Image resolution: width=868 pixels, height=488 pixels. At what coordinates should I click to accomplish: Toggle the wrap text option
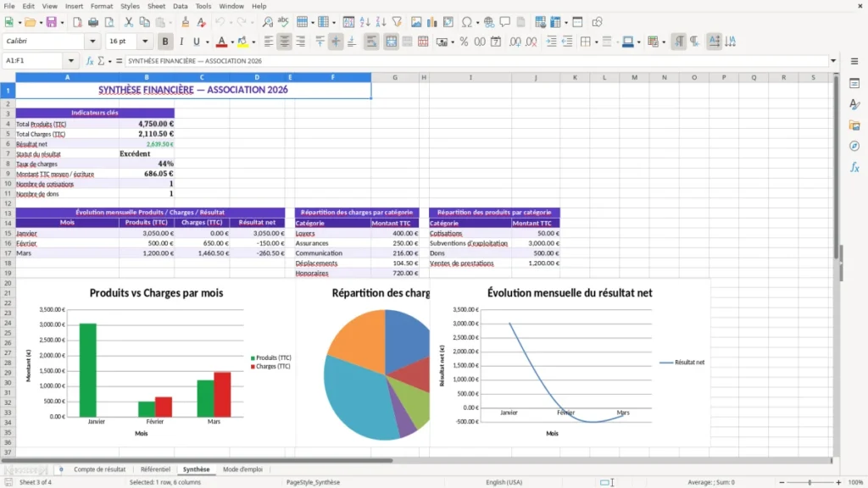(x=371, y=42)
